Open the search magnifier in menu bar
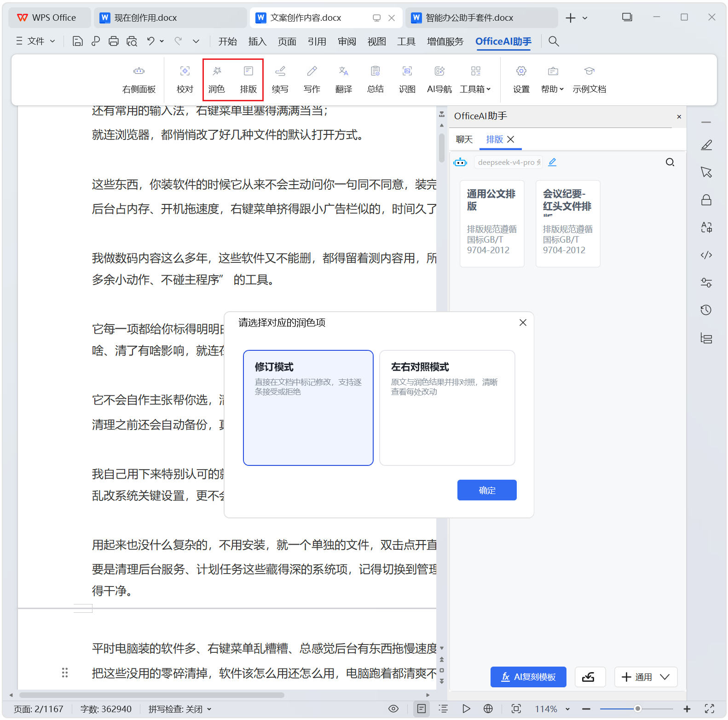Viewport: 728px width, 720px height. (x=554, y=41)
